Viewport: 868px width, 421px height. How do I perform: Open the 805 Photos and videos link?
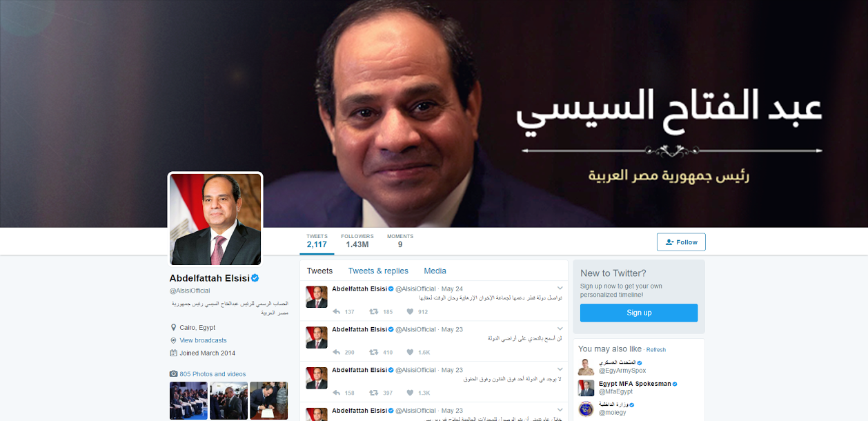tap(213, 374)
